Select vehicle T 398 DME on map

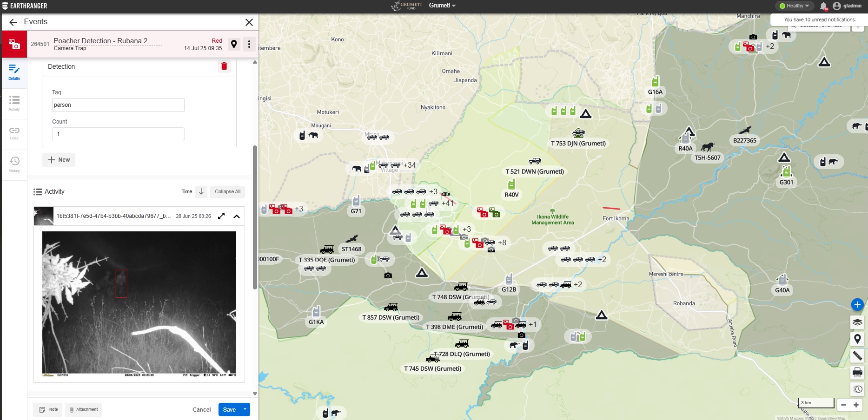(455, 316)
